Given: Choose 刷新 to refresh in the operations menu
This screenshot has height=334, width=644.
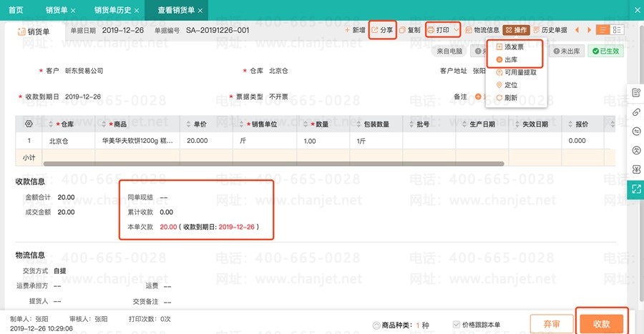Looking at the screenshot, I should (507, 98).
